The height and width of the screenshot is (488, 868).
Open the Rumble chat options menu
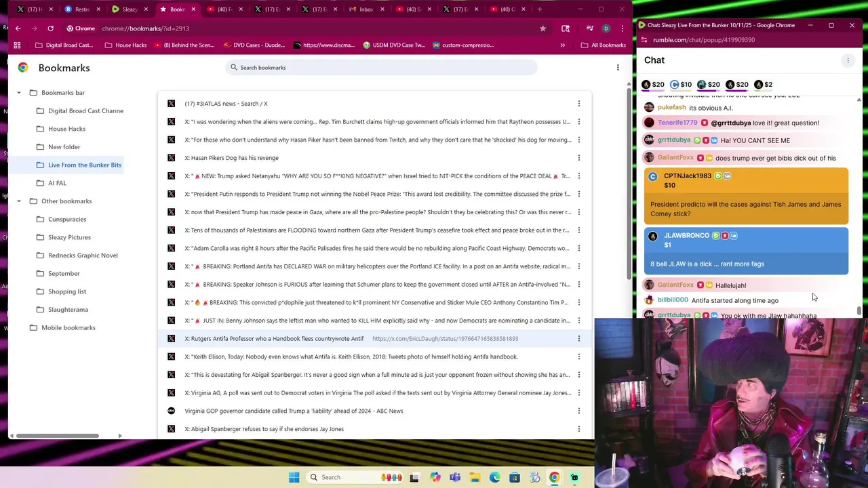848,60
